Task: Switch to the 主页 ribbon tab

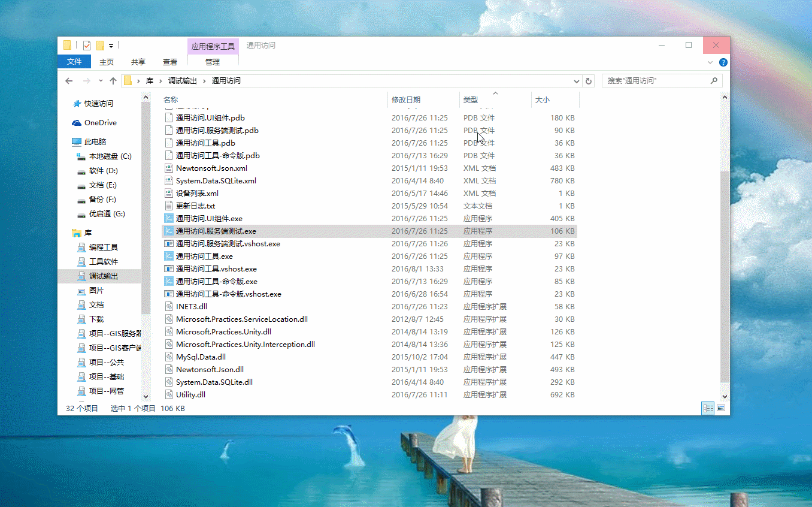Action: (x=107, y=62)
